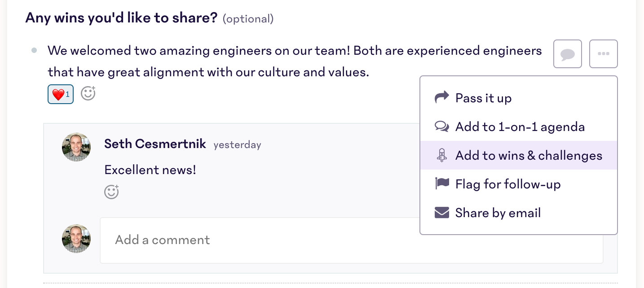Add an emoji reaction to the win

pyautogui.click(x=88, y=93)
